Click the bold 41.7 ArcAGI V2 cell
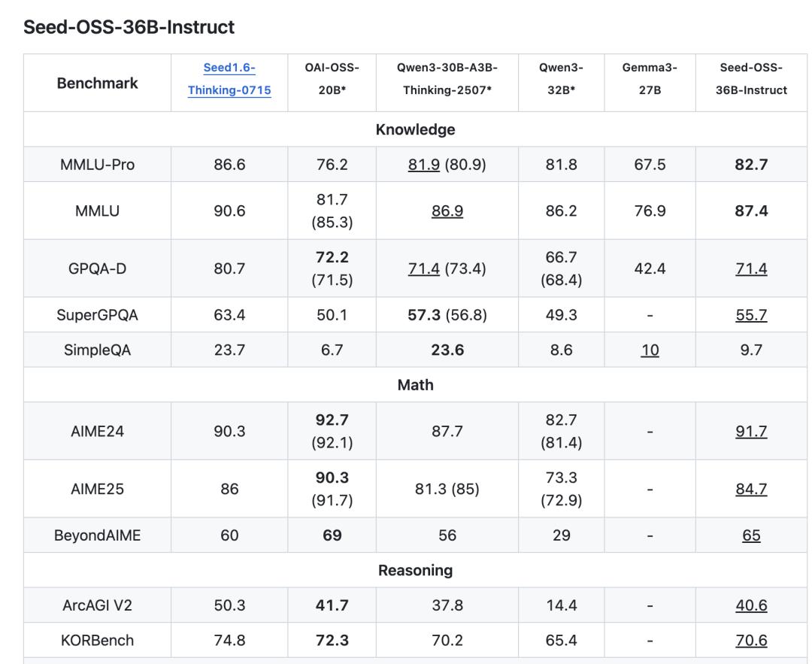Image resolution: width=812 pixels, height=664 pixels. pos(332,605)
